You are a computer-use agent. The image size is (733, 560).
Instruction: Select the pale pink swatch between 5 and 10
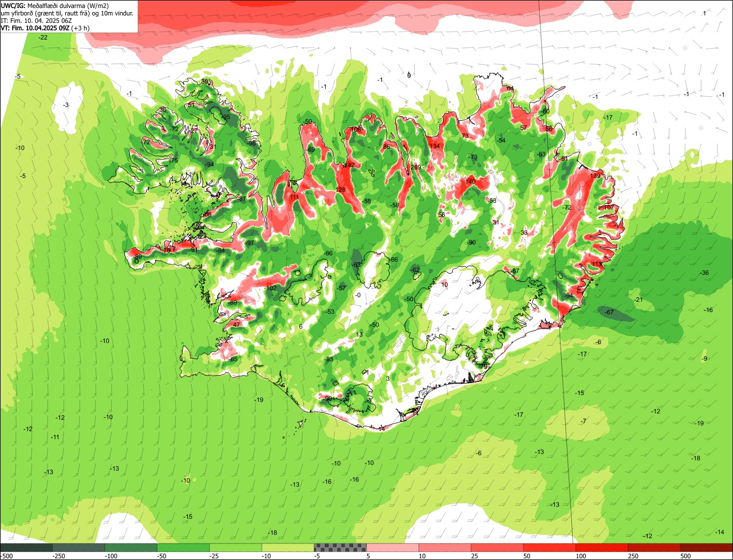[393, 548]
